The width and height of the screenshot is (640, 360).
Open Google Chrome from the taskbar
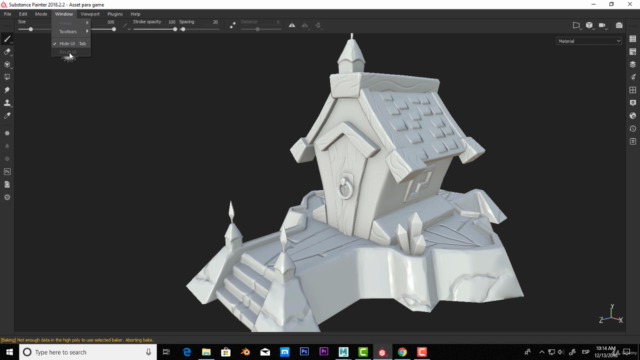coord(402,352)
